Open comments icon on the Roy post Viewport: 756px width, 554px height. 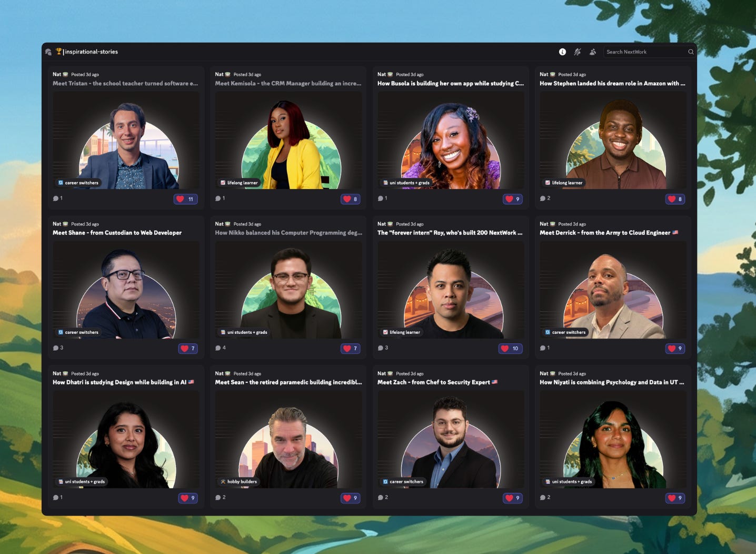click(381, 348)
